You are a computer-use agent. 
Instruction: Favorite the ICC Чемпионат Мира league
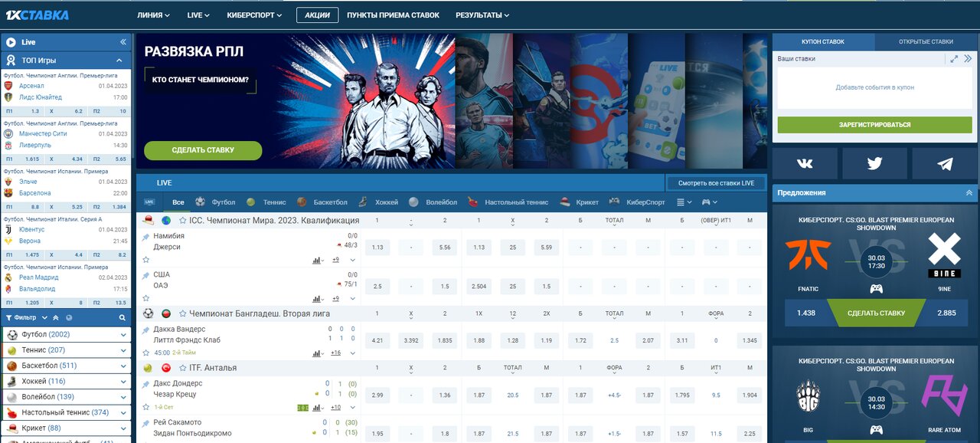[x=183, y=221]
